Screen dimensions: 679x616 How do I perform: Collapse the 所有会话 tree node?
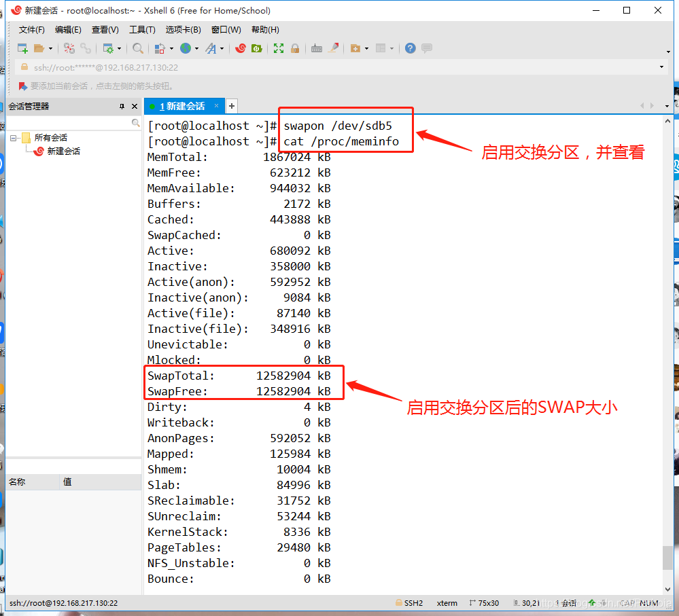pos(14,138)
